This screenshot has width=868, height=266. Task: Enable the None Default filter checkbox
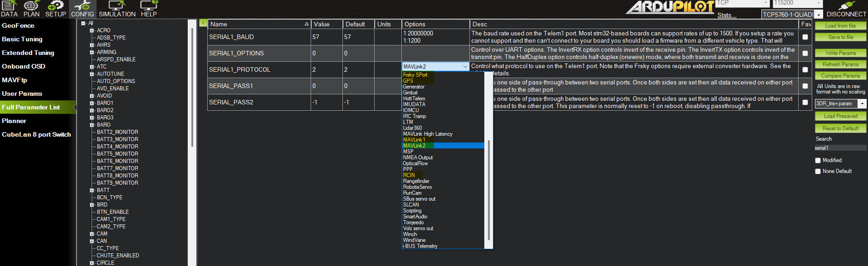tap(818, 171)
